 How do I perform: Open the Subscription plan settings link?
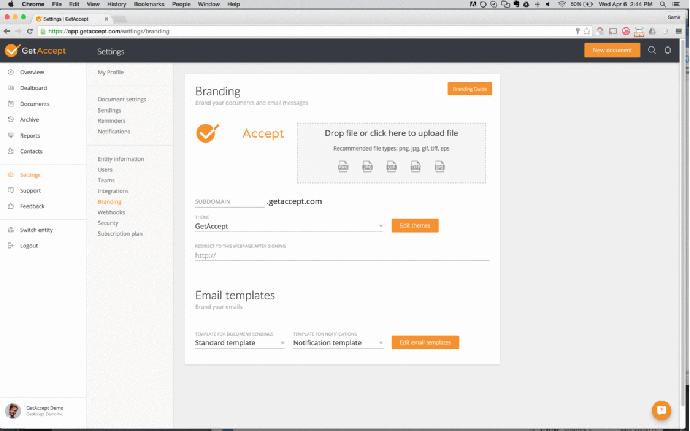point(120,234)
